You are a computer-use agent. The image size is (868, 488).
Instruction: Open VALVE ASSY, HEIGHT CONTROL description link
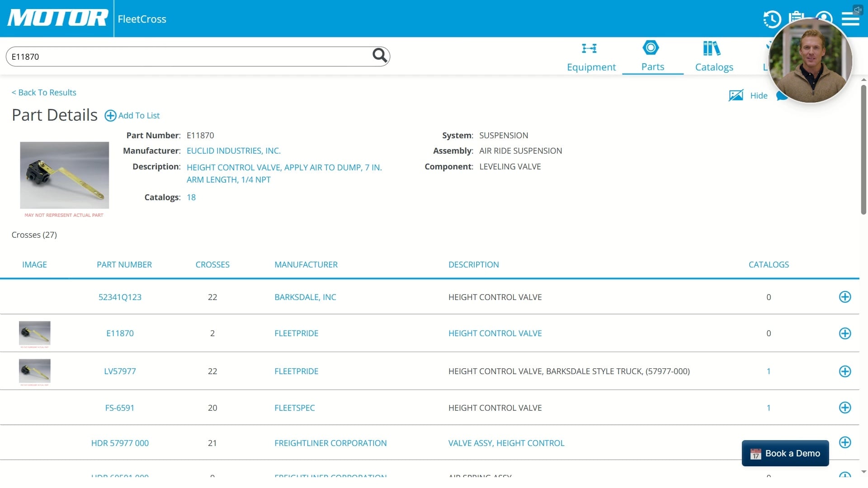pos(506,443)
